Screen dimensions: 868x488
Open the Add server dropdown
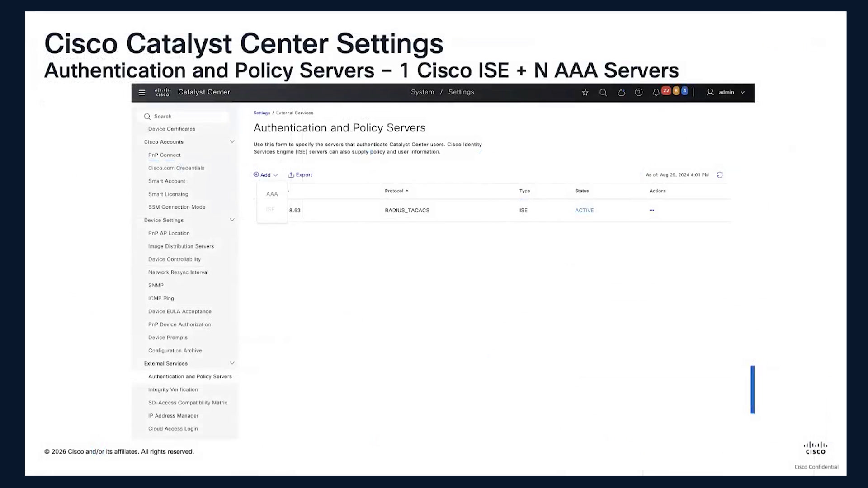tap(265, 175)
